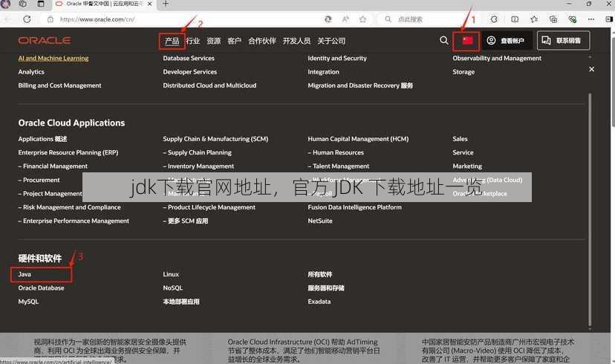The height and width of the screenshot is (364, 615).
Task: Open browser extensions puzzle icon
Action: [494, 19]
